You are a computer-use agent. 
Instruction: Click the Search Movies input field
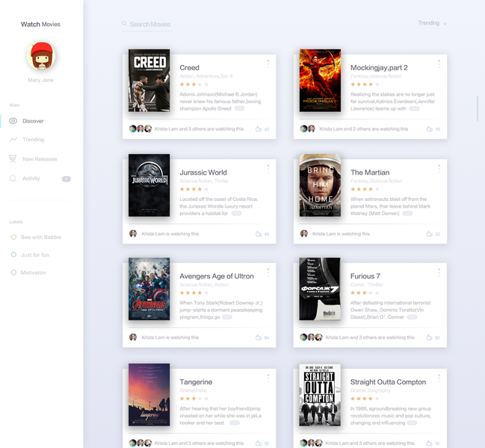tap(147, 25)
